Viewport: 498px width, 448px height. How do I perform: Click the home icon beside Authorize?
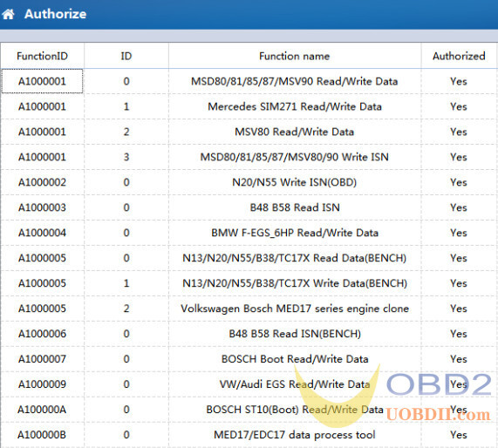(8, 14)
